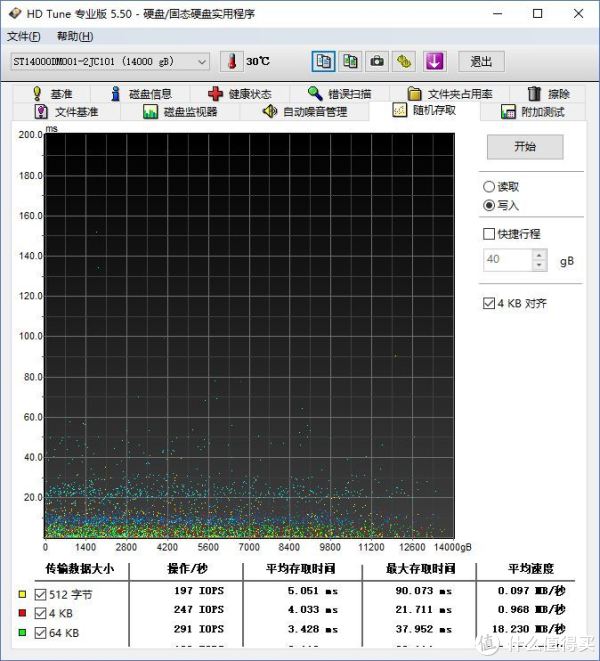Viewport: 600px width, 661px height.
Task: Open the 基准 benchmark tab
Action: coord(52,94)
